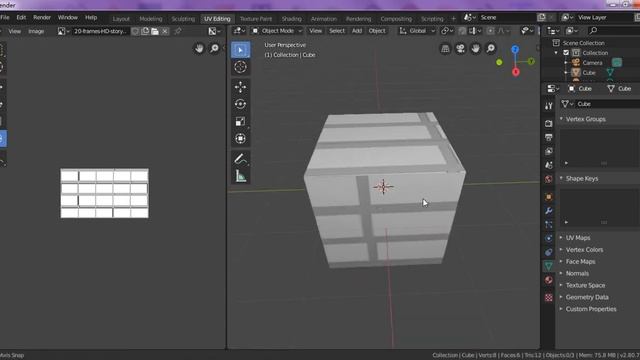Open 3D viewport editor type dropdown
Image resolution: width=640 pixels, height=360 pixels.
pos(239,31)
